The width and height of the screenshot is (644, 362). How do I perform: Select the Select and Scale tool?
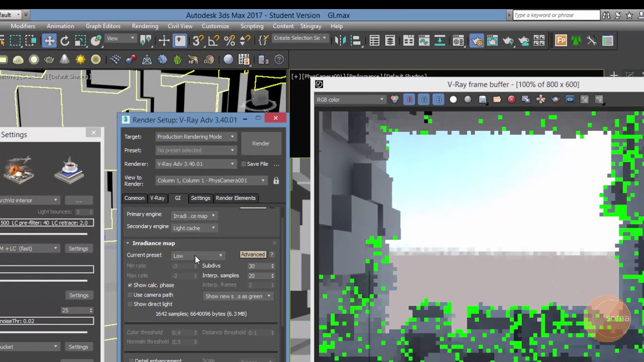(80, 41)
